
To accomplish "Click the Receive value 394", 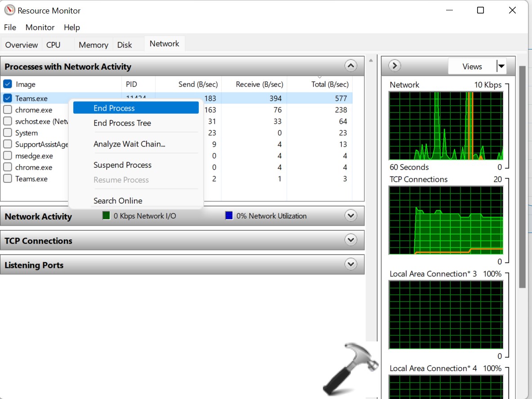I will click(x=275, y=98).
